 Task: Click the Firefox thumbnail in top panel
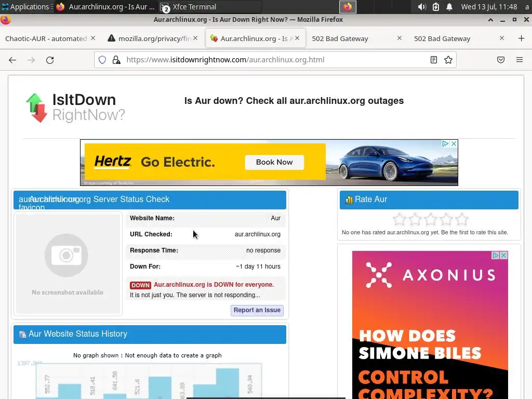tap(348, 7)
